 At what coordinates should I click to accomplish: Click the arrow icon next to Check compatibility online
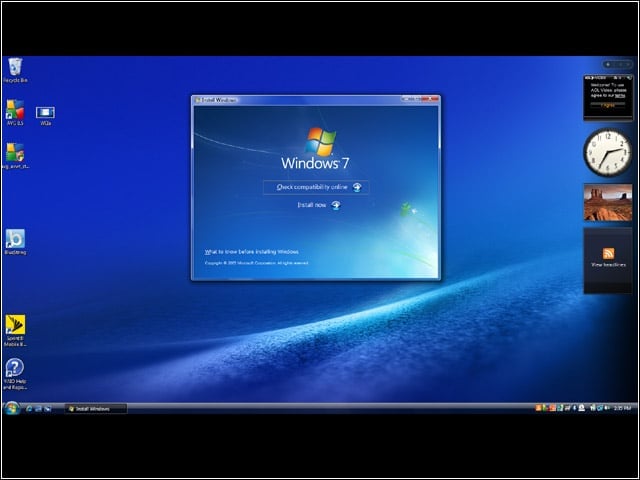point(357,187)
